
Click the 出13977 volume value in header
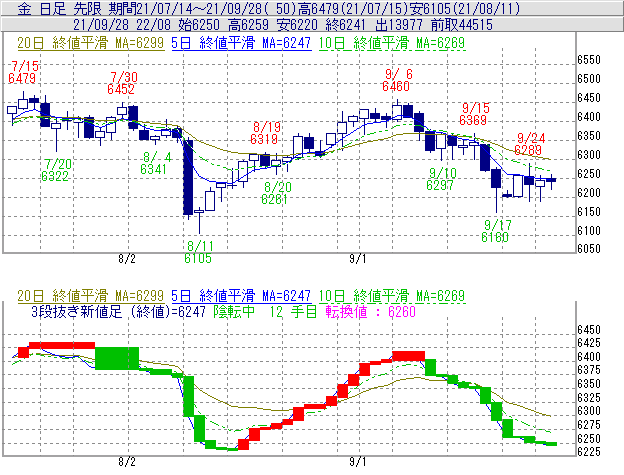(398, 25)
